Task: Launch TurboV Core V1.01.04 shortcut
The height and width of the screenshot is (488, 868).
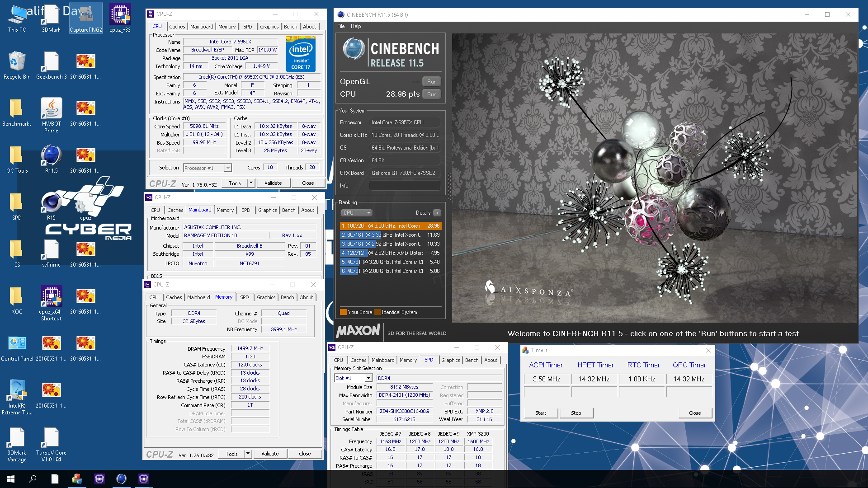Action: [x=51, y=444]
